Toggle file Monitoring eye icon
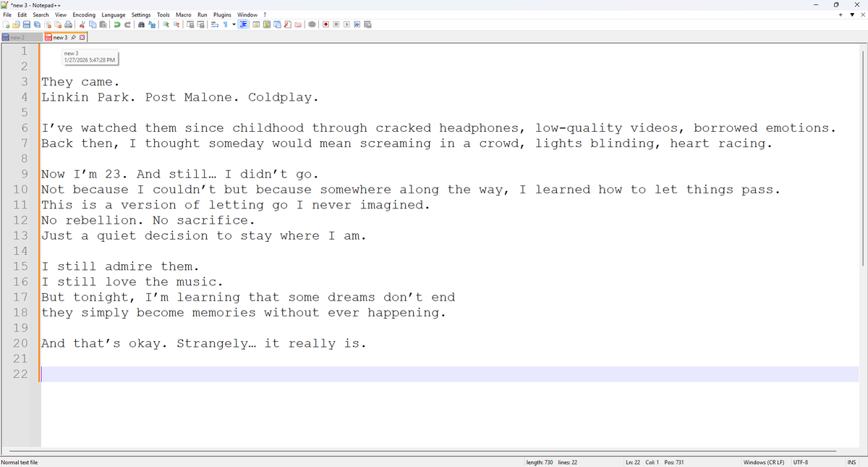This screenshot has width=868, height=467. click(312, 25)
